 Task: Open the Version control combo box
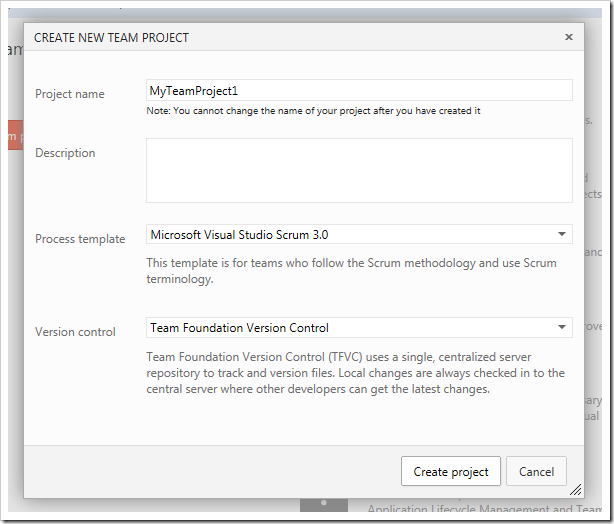[350, 328]
